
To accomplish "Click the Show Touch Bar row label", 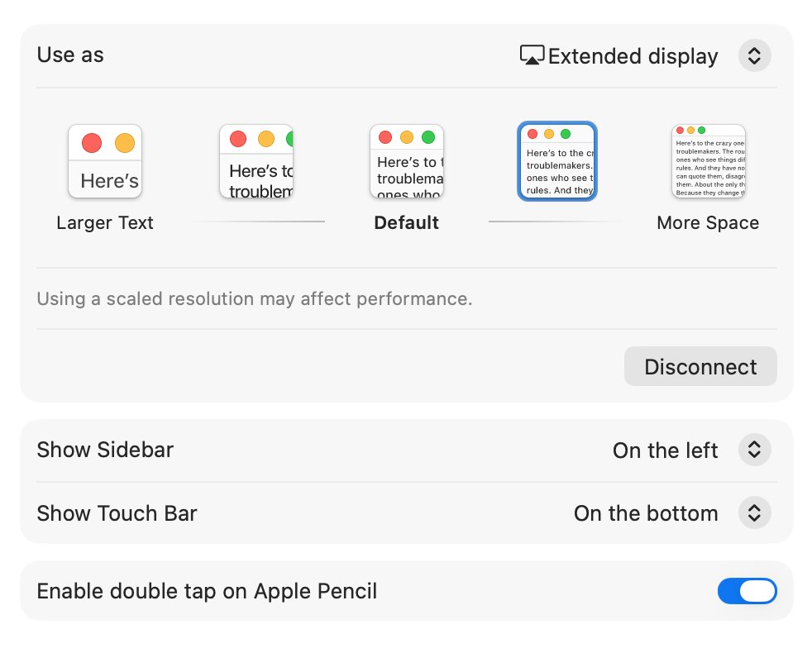I will click(117, 513).
